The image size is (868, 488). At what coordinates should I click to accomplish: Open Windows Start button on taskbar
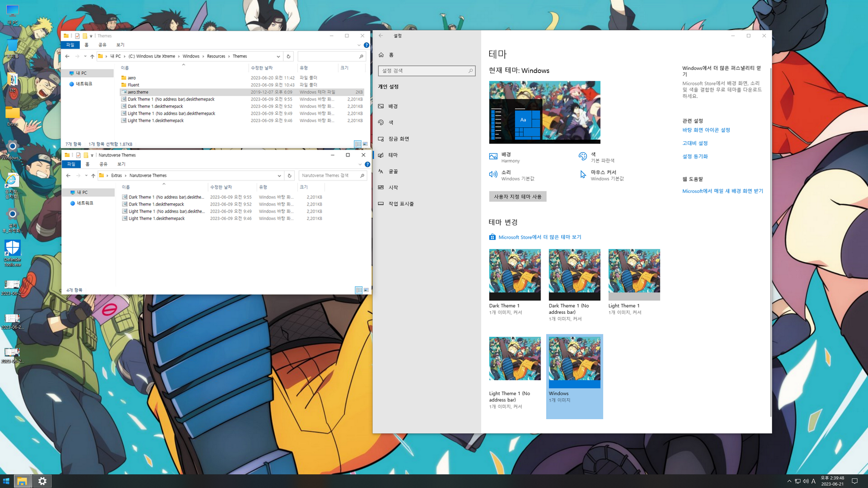(x=6, y=481)
